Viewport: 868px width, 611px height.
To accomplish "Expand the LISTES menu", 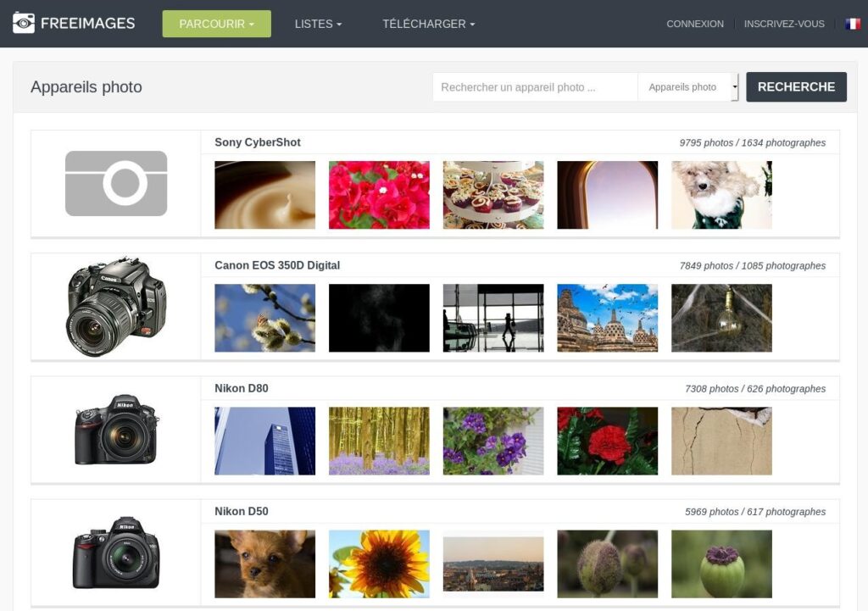I will point(319,24).
